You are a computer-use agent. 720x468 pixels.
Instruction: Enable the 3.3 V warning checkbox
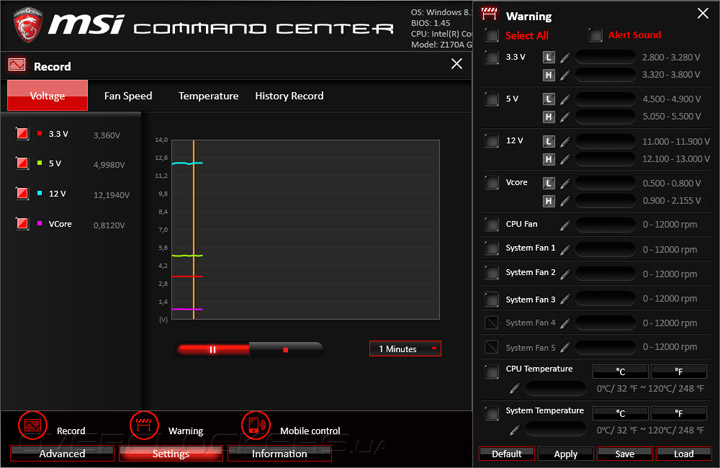click(x=492, y=58)
